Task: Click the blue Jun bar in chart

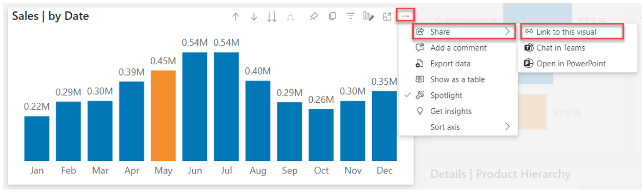Action: coord(195,106)
